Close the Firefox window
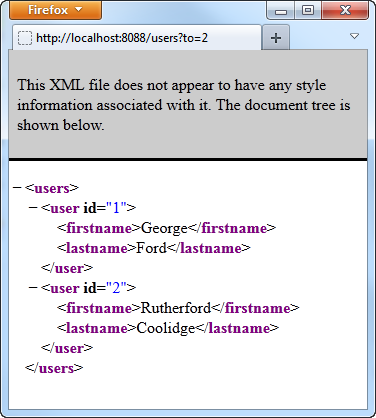This screenshot has width=376, height=418. [x=345, y=10]
